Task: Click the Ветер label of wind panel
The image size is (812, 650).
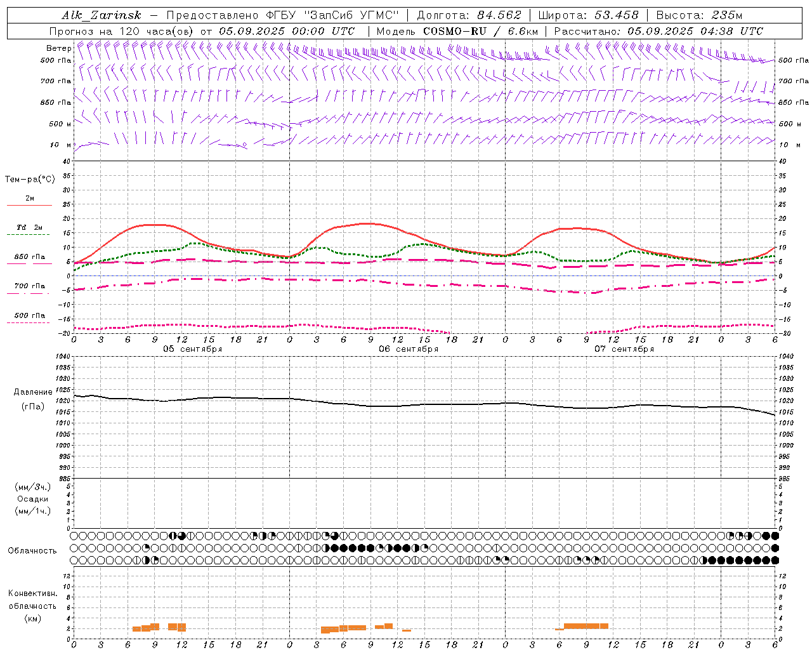Action: (59, 48)
